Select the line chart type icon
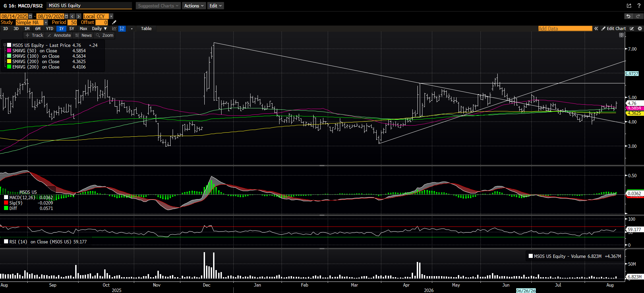This screenshot has height=293, width=644. (x=114, y=29)
